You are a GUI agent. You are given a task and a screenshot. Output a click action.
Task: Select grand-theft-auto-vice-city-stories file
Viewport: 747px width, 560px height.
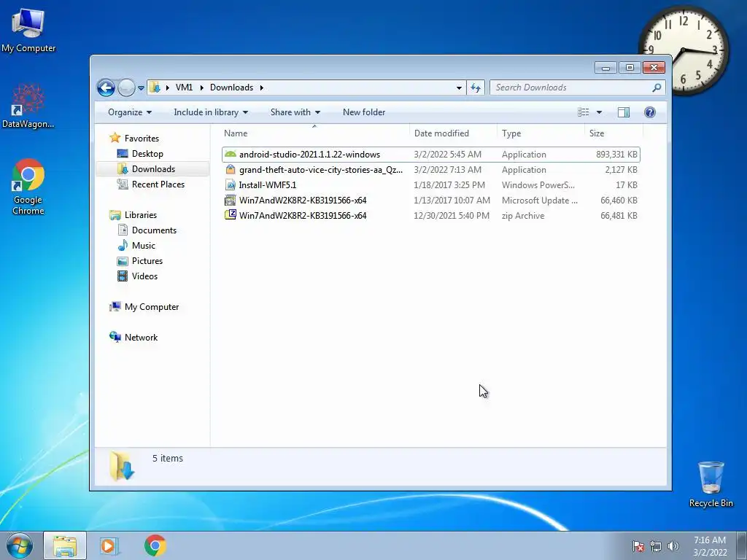pos(430,169)
